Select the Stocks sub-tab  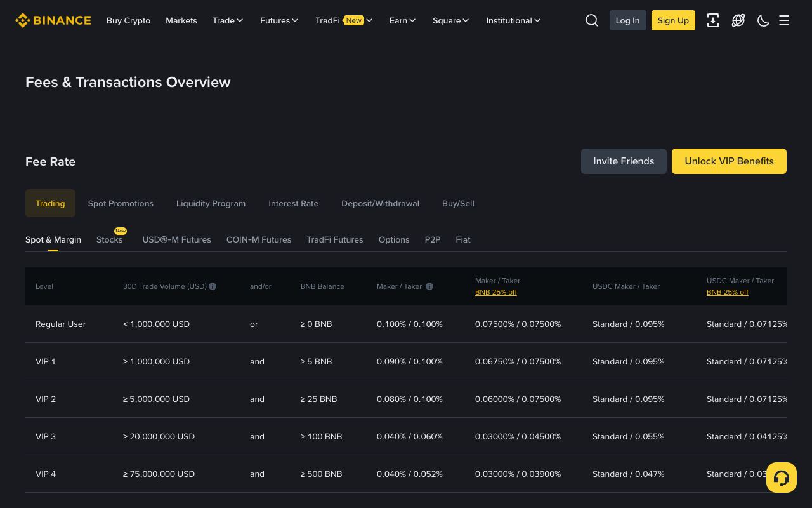(x=109, y=239)
